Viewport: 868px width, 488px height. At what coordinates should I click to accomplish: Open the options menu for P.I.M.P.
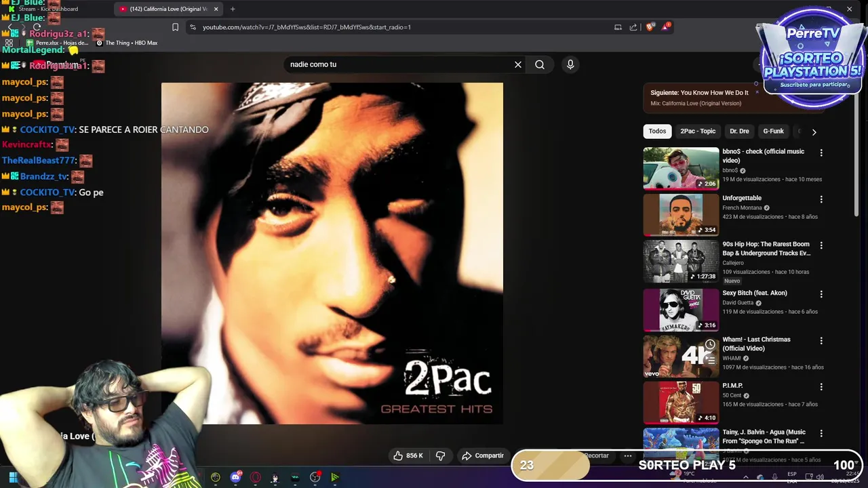point(821,386)
